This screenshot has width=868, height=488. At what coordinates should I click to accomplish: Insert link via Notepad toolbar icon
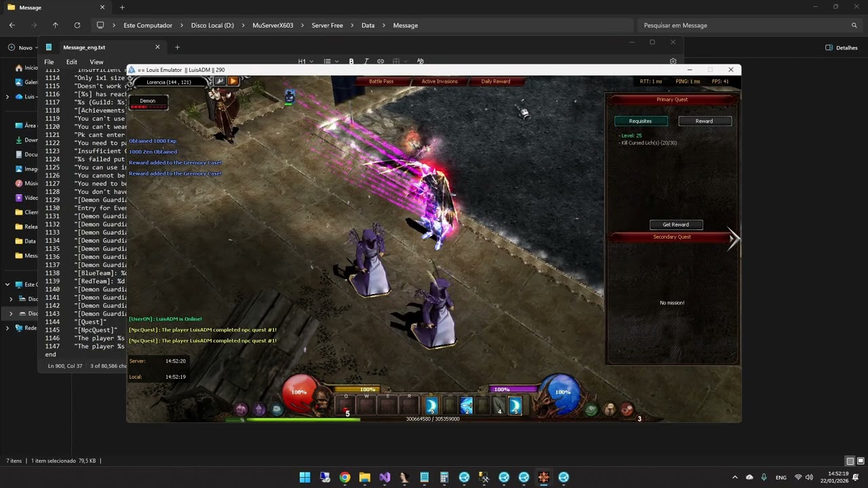(380, 61)
